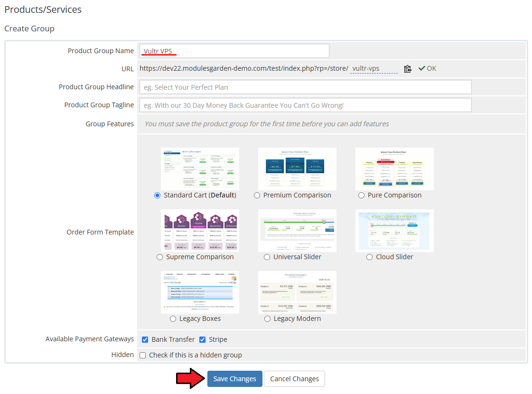
Task: Focus the Product Group Tagline field
Action: pos(305,105)
